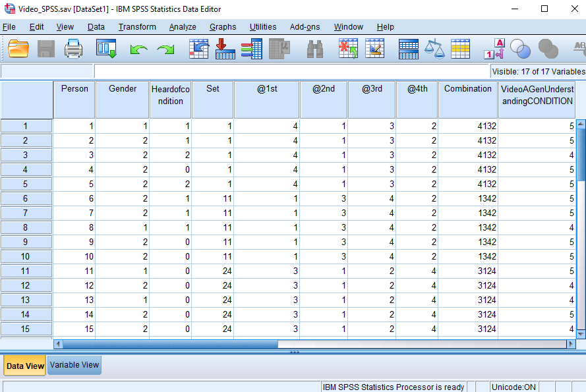Image resolution: width=586 pixels, height=392 pixels.
Task: Toggle the Value Labels display
Action: click(x=494, y=48)
